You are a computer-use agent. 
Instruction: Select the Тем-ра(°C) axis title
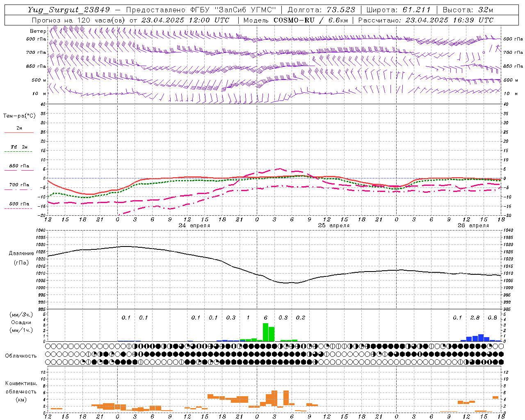pos(19,116)
